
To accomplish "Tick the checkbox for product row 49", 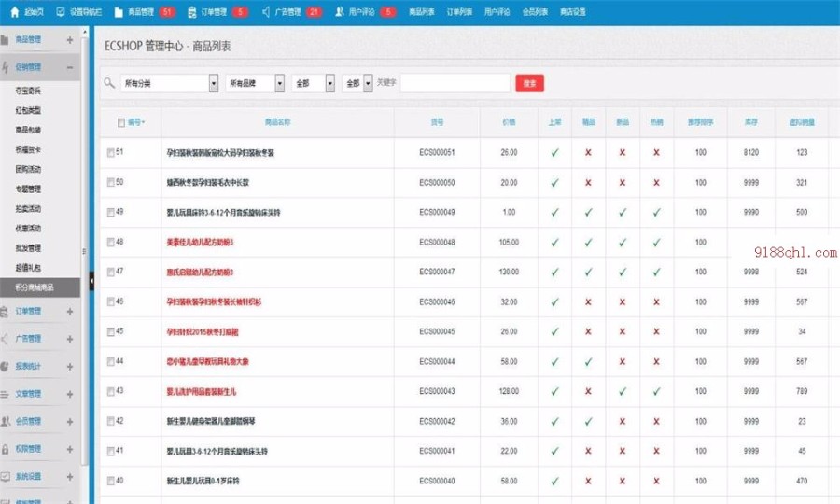I will tap(110, 213).
